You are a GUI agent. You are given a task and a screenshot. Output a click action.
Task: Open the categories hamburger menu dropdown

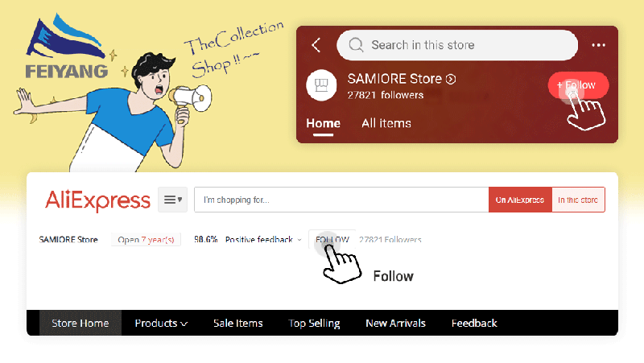(172, 200)
